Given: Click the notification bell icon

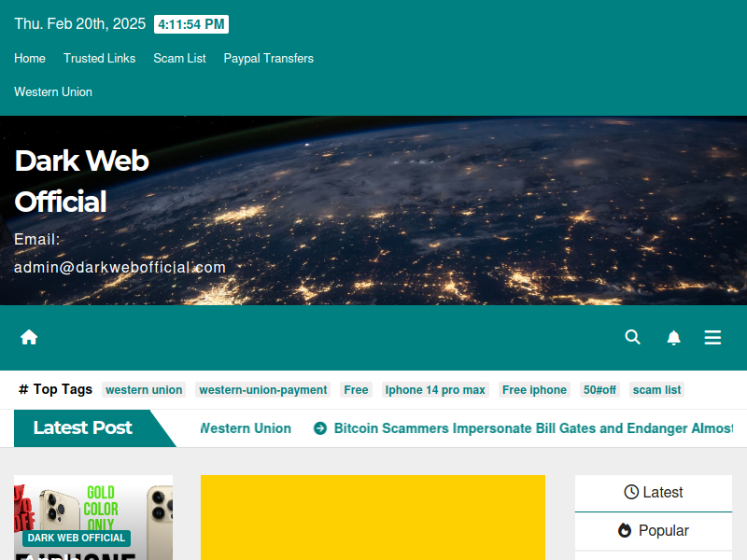Looking at the screenshot, I should [673, 337].
